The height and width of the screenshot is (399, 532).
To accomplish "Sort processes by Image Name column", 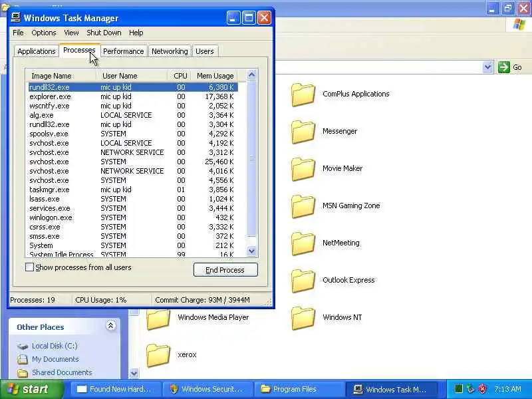I will [x=61, y=76].
